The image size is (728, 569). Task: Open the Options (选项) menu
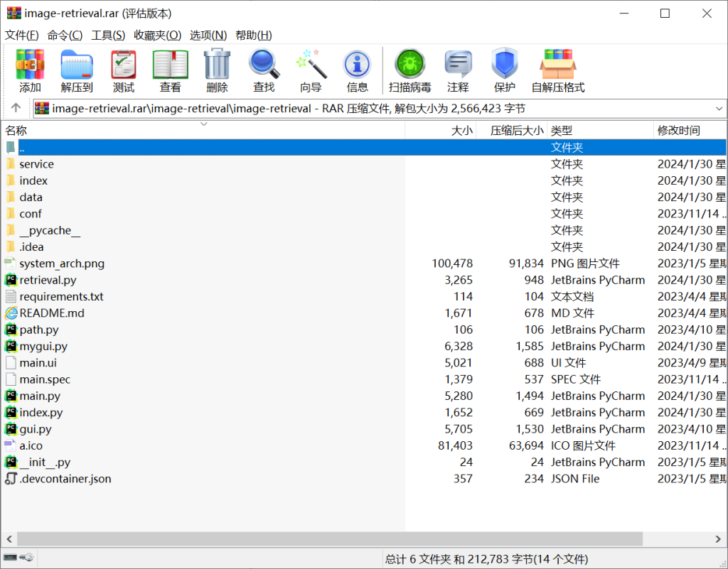point(208,35)
